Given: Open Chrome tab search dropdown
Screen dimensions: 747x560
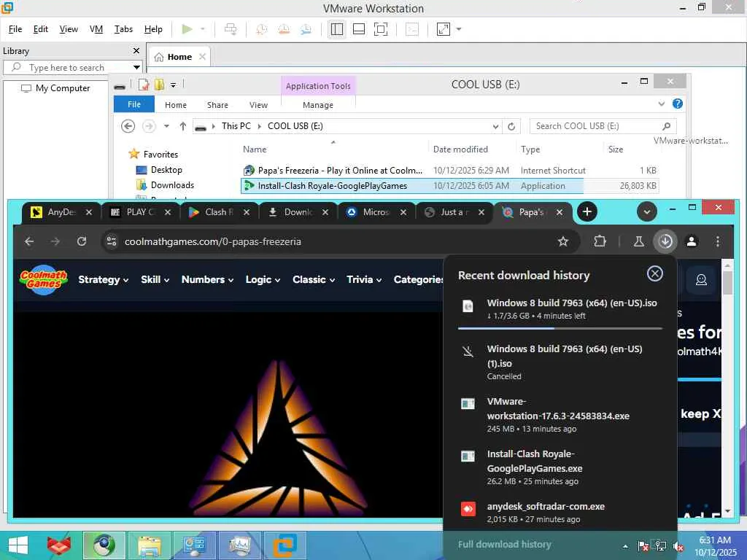Looking at the screenshot, I should coord(647,212).
